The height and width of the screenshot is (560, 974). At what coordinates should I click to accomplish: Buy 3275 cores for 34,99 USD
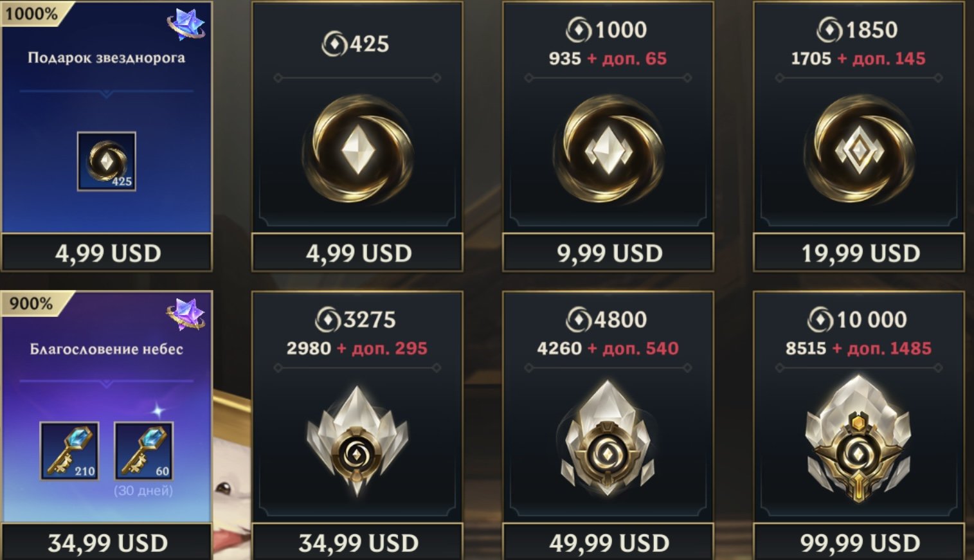[x=357, y=542]
